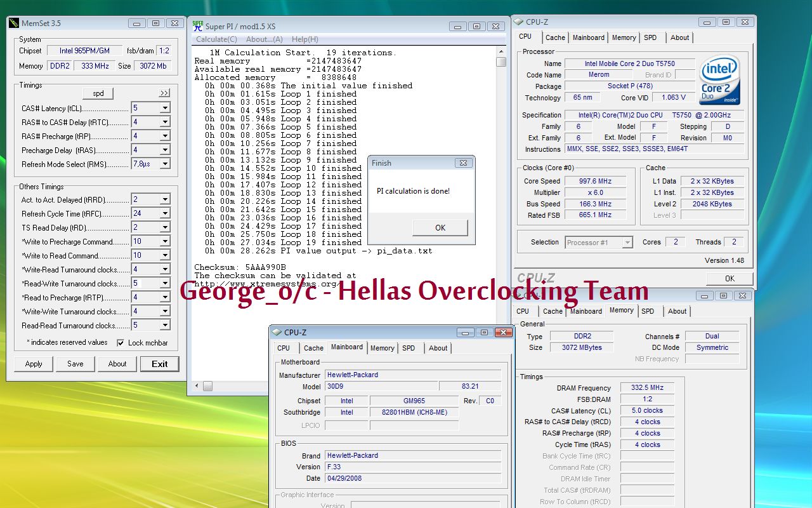The image size is (812, 508).
Task: Switch to About tab in top CPU-Z window
Action: click(680, 37)
